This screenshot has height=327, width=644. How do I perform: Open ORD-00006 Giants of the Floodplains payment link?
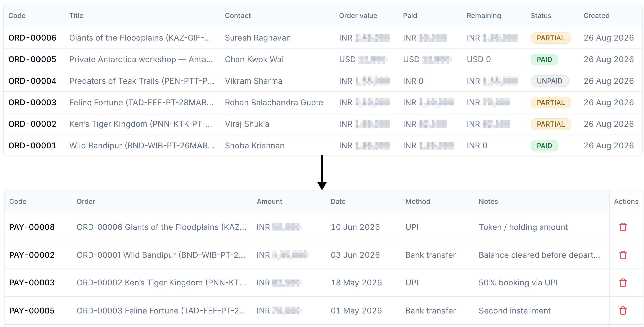pyautogui.click(x=161, y=227)
